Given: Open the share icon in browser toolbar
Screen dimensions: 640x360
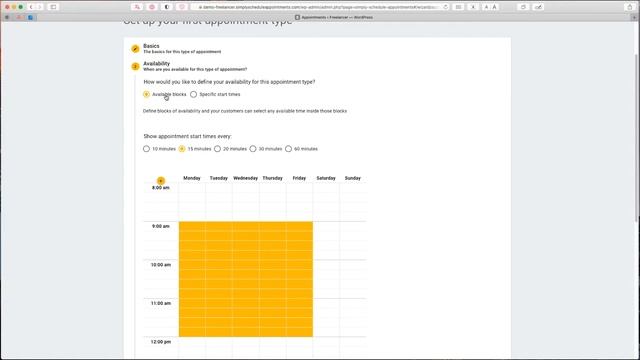Looking at the screenshot, I should (x=629, y=7).
